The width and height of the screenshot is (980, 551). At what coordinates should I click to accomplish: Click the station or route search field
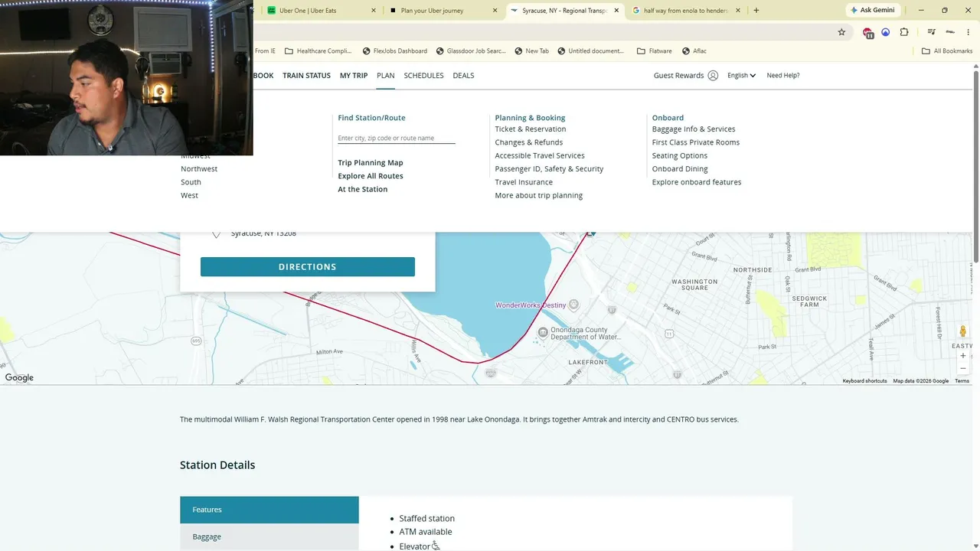397,138
